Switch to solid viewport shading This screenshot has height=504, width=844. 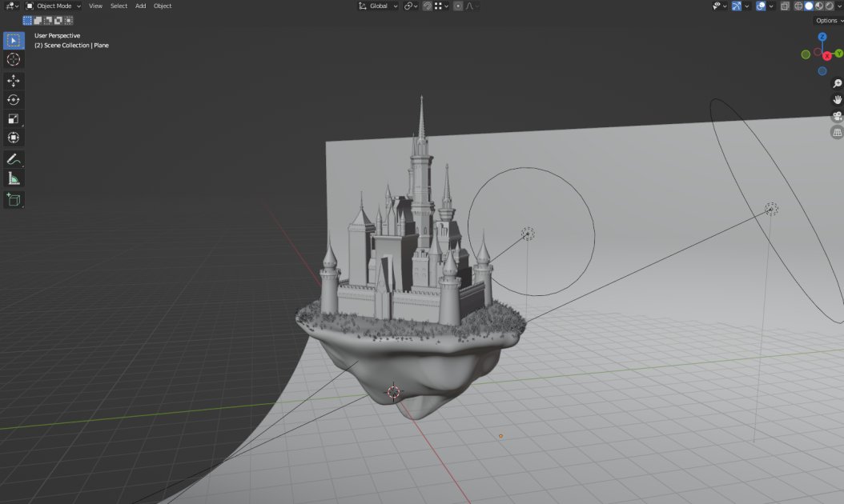pos(809,6)
